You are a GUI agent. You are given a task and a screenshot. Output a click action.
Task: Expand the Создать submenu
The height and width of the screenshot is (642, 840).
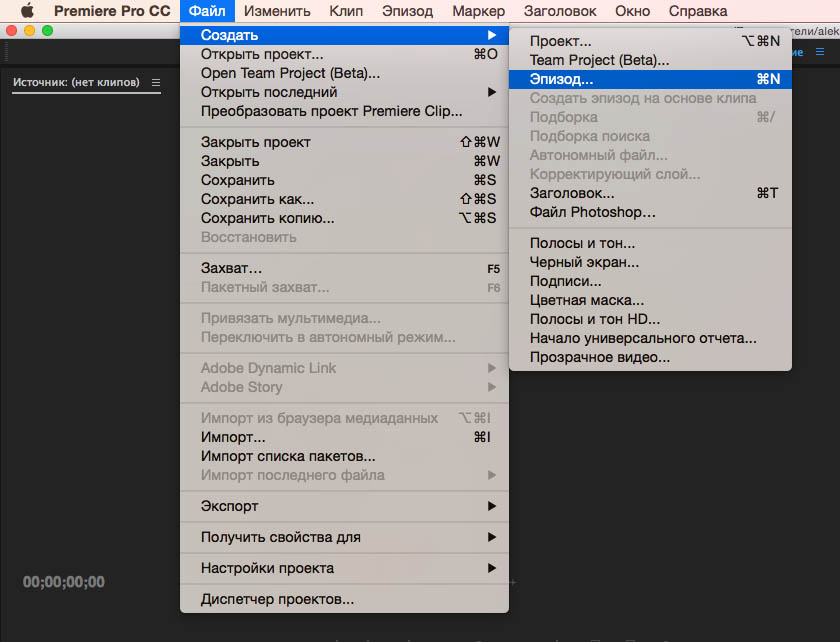pos(344,35)
